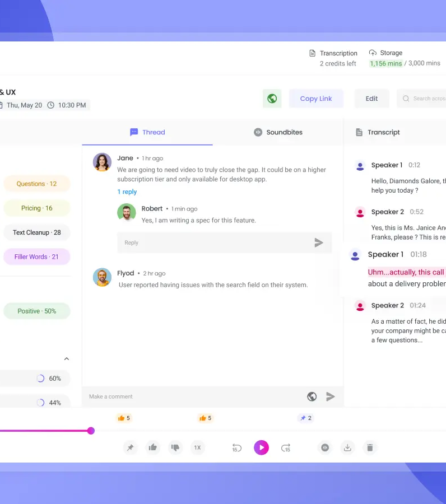Viewport: 446px width, 504px height.
Task: Click the download icon
Action: coord(347,447)
